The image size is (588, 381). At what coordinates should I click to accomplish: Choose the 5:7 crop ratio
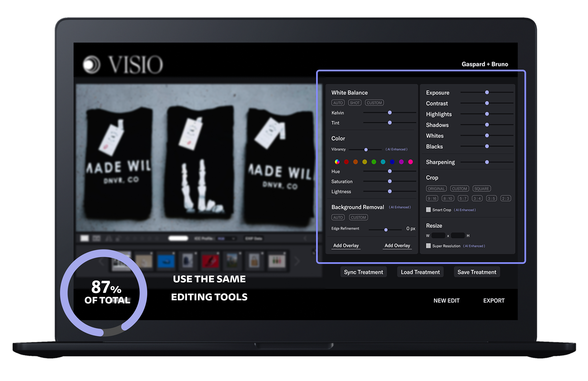(x=463, y=198)
